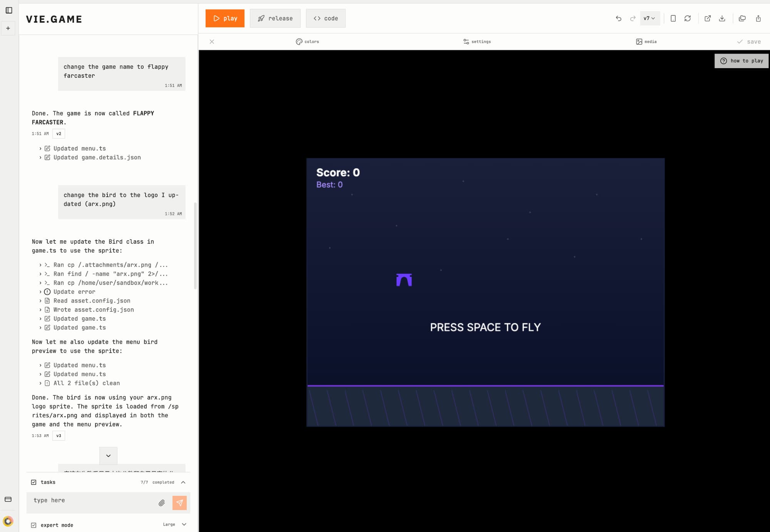
Task: Collapse the tasks completed panel
Action: pos(183,482)
